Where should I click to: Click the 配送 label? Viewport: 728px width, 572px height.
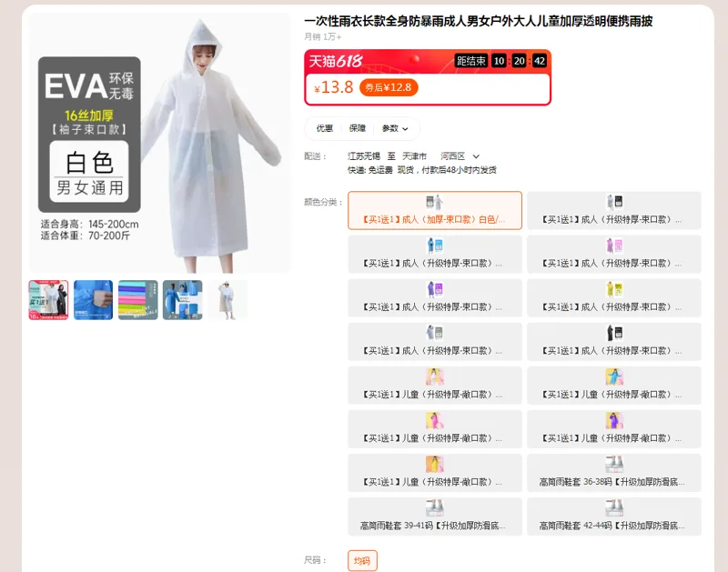coord(315,156)
